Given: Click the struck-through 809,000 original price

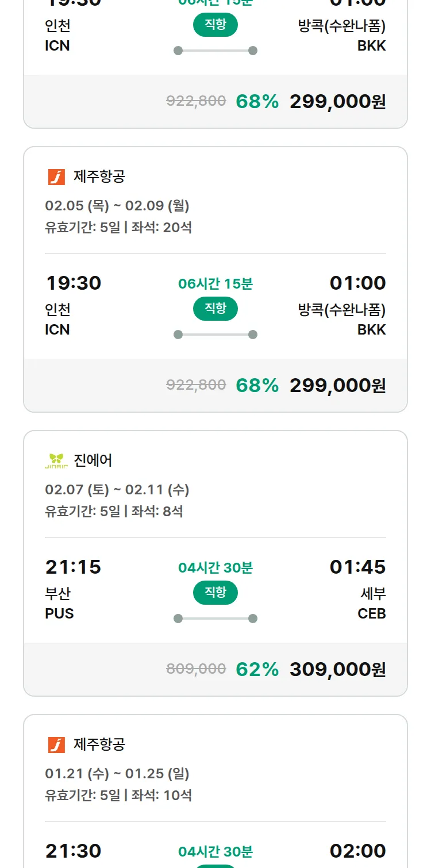Looking at the screenshot, I should pyautogui.click(x=196, y=669).
